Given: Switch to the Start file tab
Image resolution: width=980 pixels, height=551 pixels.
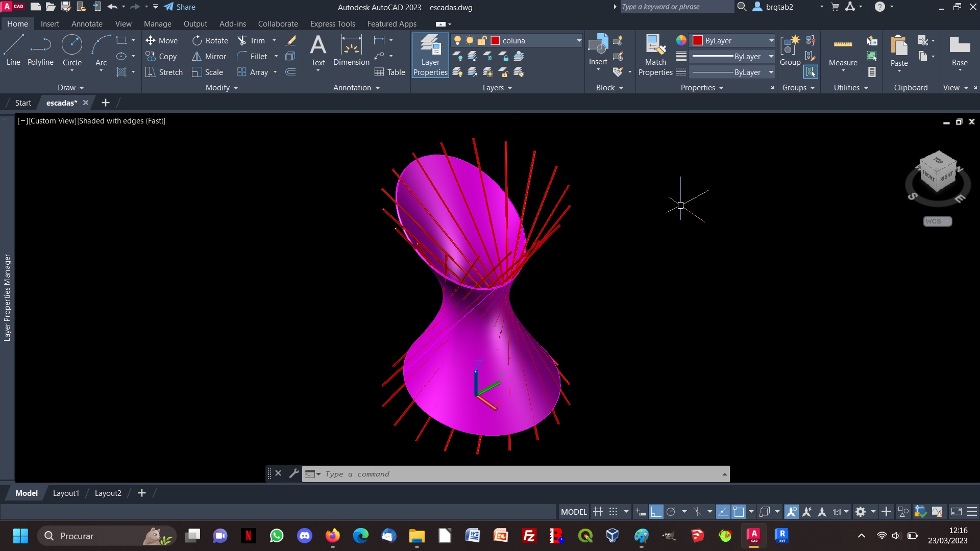Looking at the screenshot, I should pyautogui.click(x=23, y=103).
